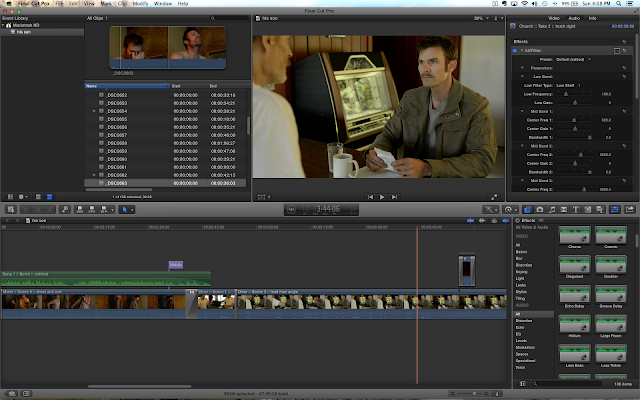This screenshot has width=640, height=400.
Task: Open the Photos browser camera icon
Action: (540, 209)
